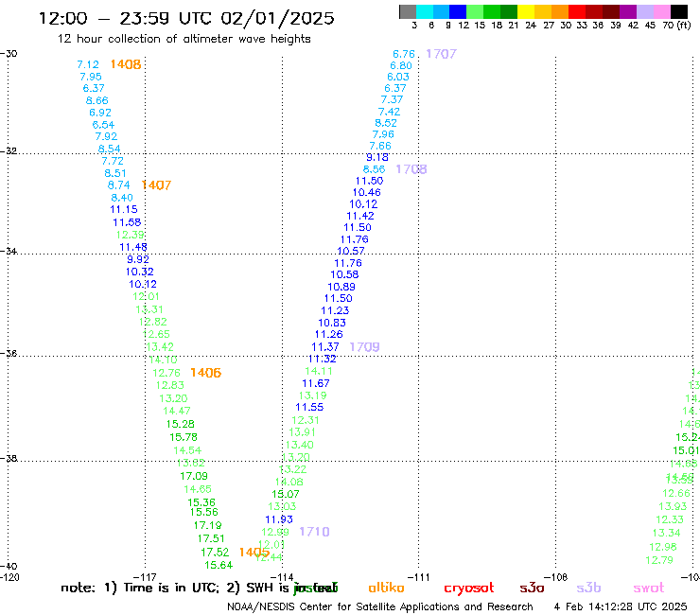Image resolution: width=700 pixels, height=615 pixels.
Task: Click the longitude axis label -108
Action: [555, 577]
